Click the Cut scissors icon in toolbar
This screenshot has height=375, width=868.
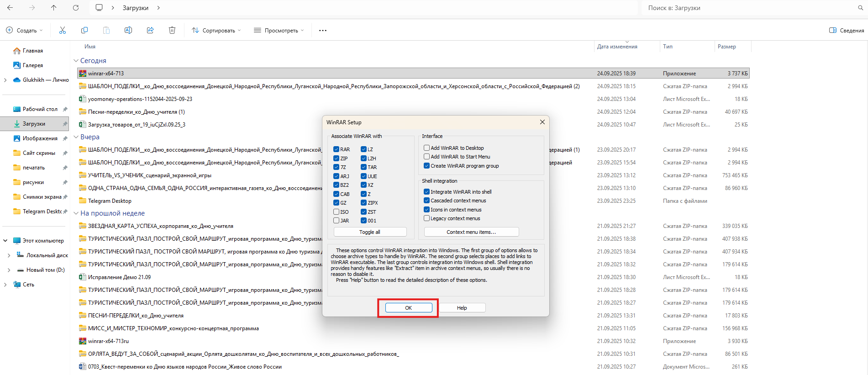tap(63, 30)
